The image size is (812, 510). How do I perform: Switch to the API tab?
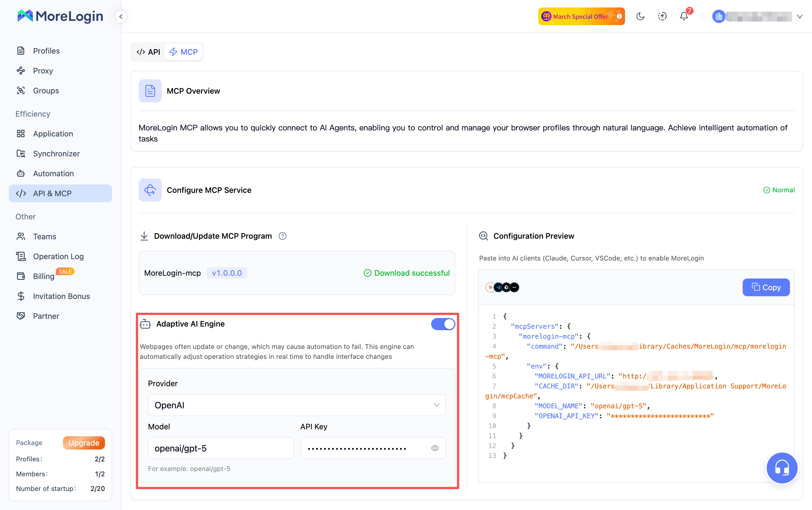click(148, 52)
